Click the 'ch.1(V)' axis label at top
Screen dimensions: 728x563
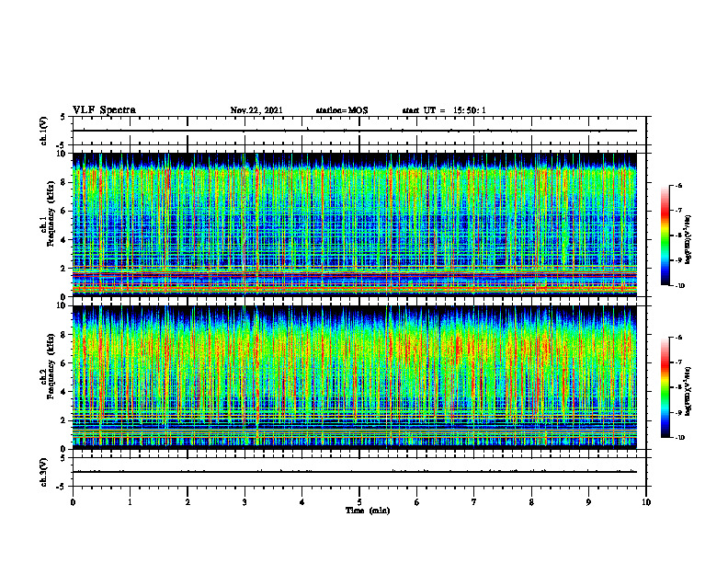pos(43,131)
